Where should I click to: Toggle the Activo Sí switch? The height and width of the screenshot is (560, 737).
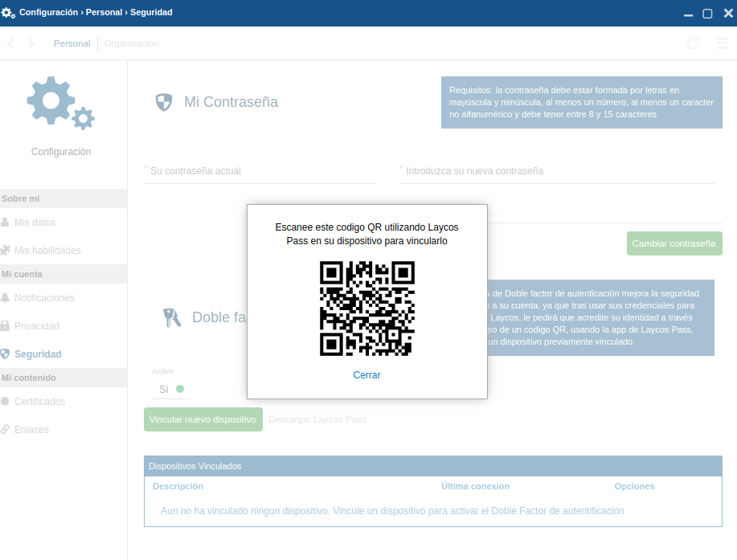pos(171,390)
